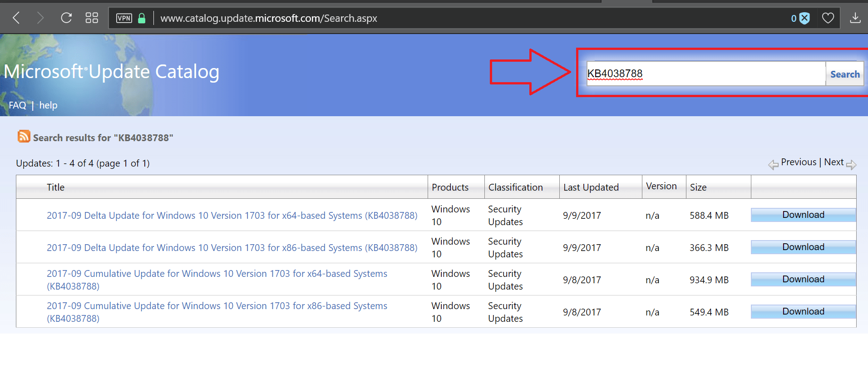Reload the current page

66,18
